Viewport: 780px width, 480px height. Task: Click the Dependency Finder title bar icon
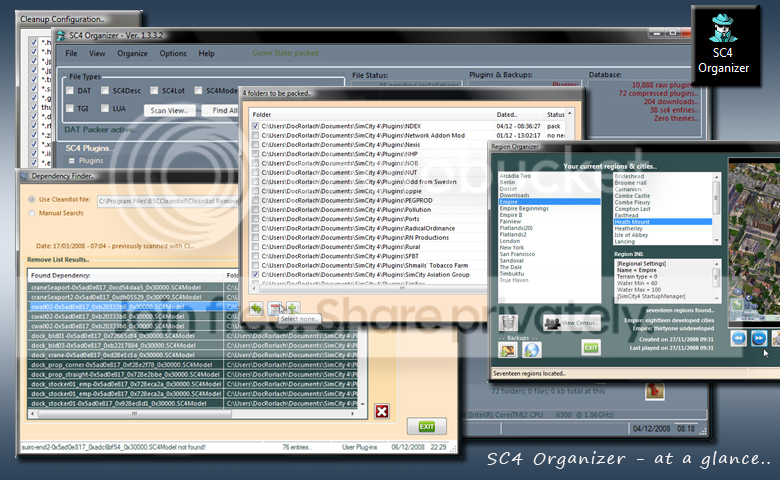tap(24, 176)
